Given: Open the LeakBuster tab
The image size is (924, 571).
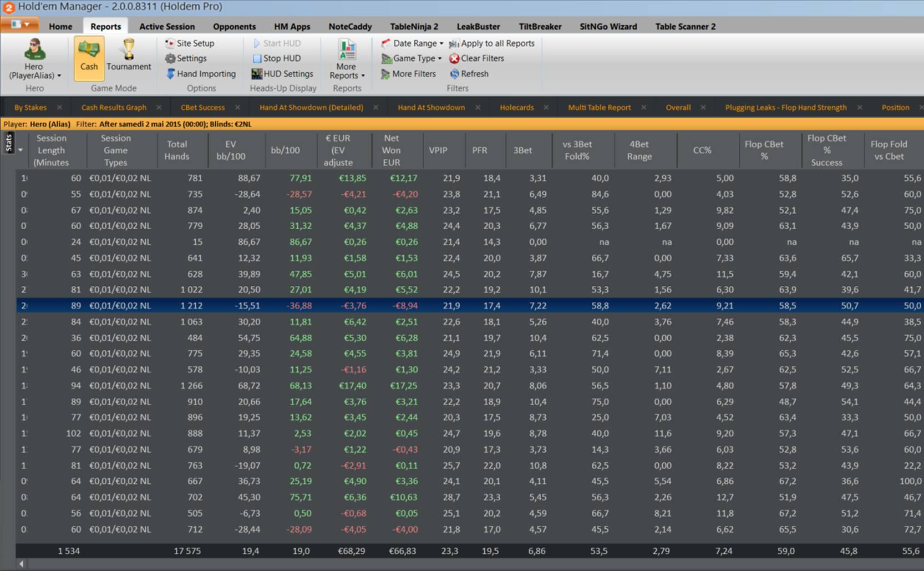Looking at the screenshot, I should point(478,26).
